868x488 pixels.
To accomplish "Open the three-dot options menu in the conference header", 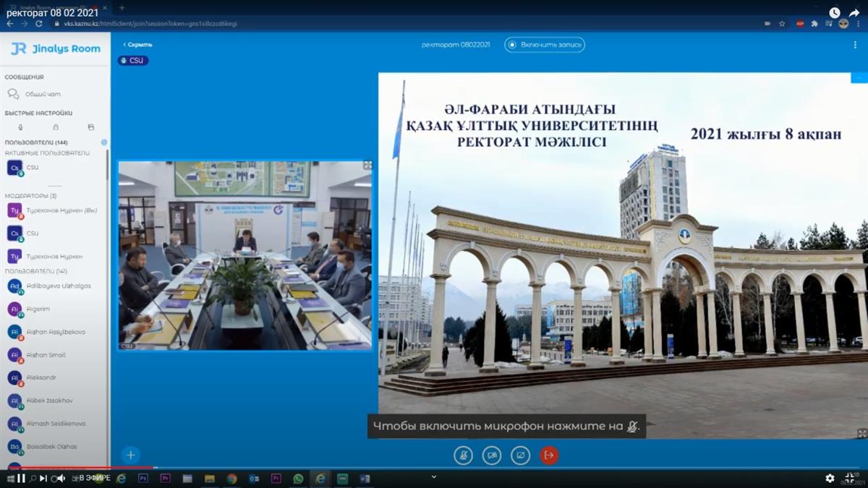I will click(x=855, y=45).
